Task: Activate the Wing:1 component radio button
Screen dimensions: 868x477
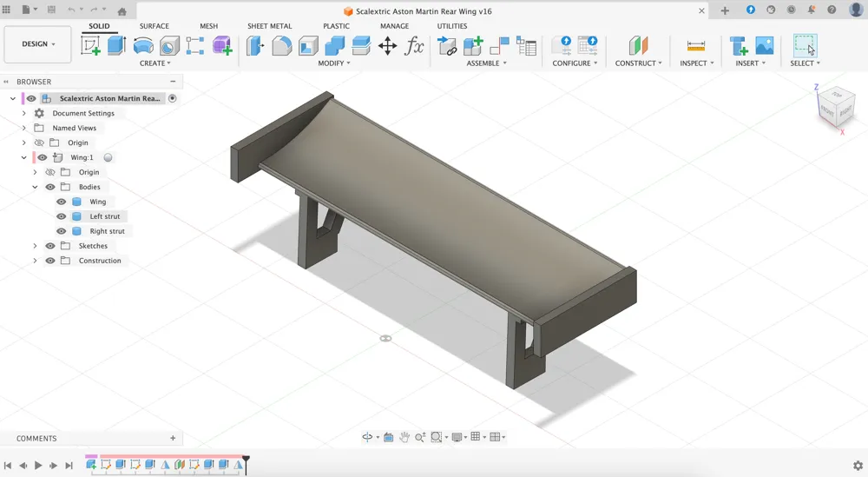Action: pyautogui.click(x=108, y=157)
